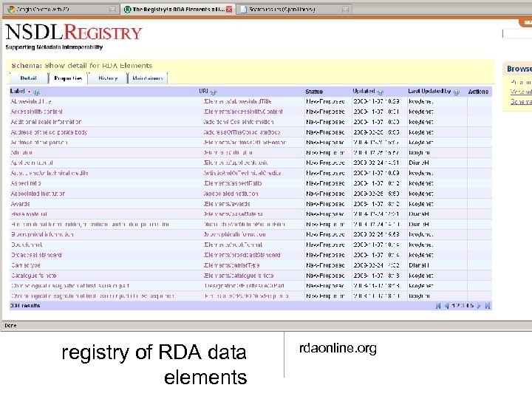The image size is (532, 399).
Task: Click the Elements/abbreviatedTitle URI
Action: click(237, 101)
